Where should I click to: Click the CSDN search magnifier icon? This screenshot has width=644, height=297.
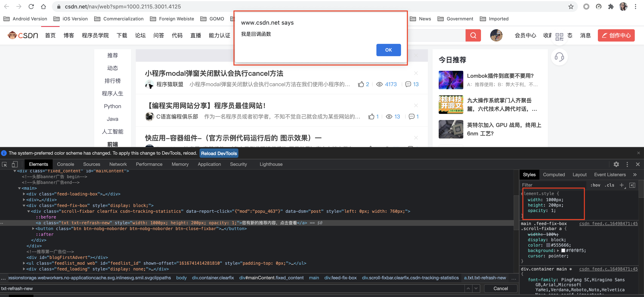(473, 35)
